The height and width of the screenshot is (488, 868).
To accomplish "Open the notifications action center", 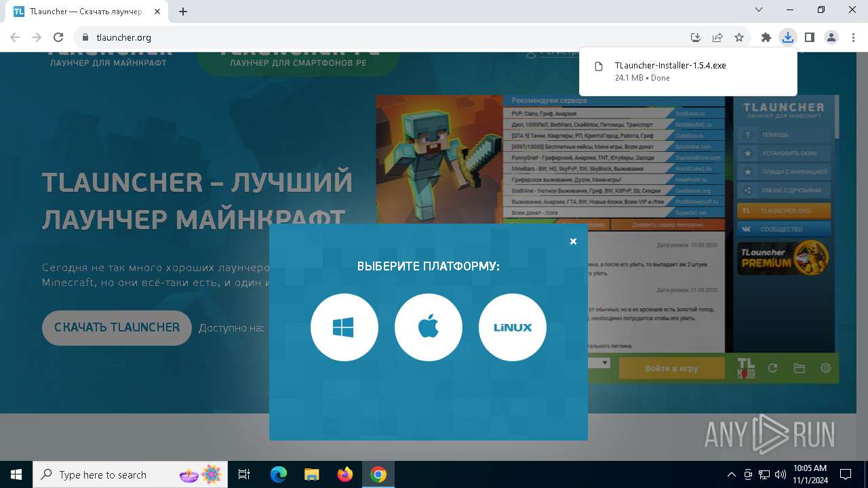I will coord(846,474).
